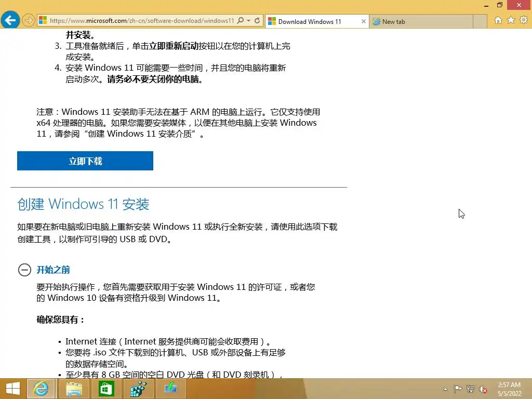Open File Explorer from the taskbar

click(x=74, y=389)
